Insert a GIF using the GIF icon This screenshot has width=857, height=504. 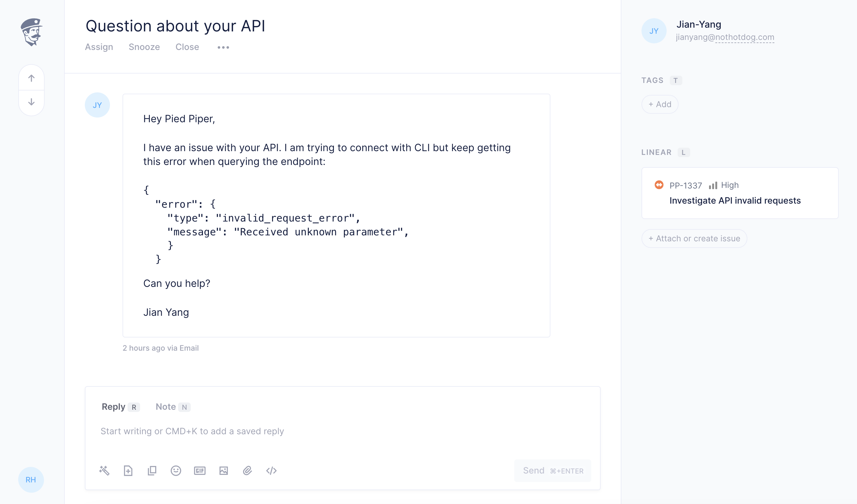(x=199, y=471)
